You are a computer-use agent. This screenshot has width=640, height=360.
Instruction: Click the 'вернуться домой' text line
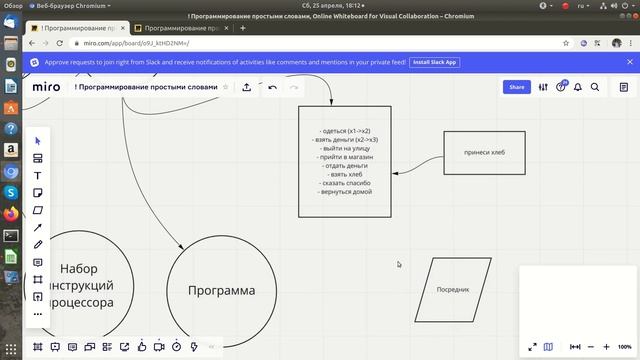point(346,192)
